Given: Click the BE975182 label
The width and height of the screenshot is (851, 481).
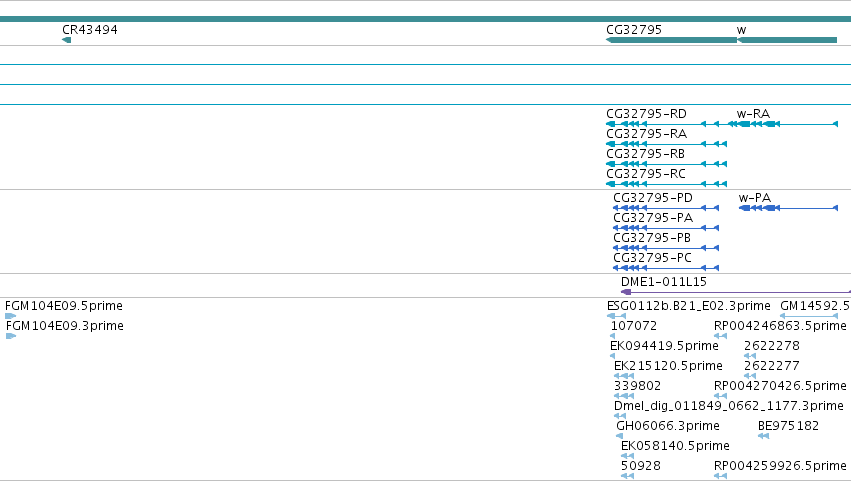Looking at the screenshot, I should (x=788, y=426).
